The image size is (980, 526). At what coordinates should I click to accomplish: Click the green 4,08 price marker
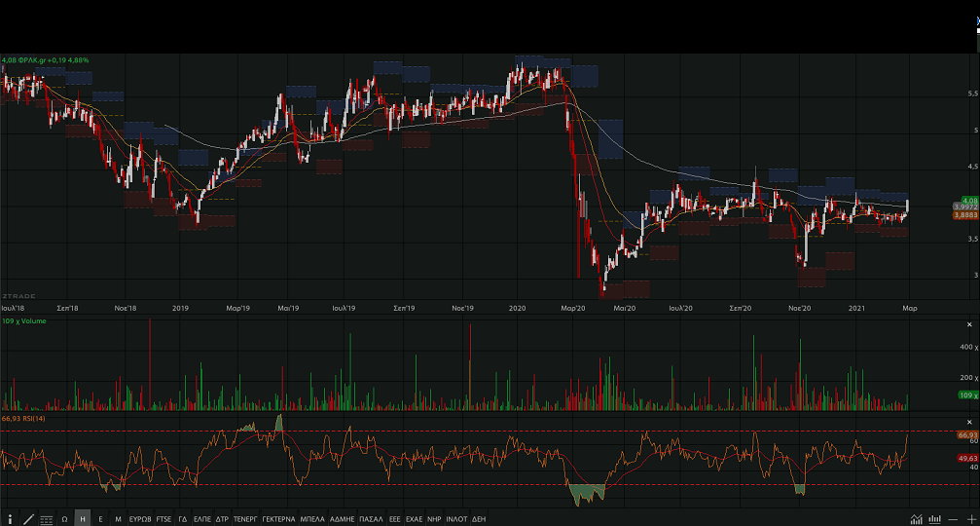(941, 200)
